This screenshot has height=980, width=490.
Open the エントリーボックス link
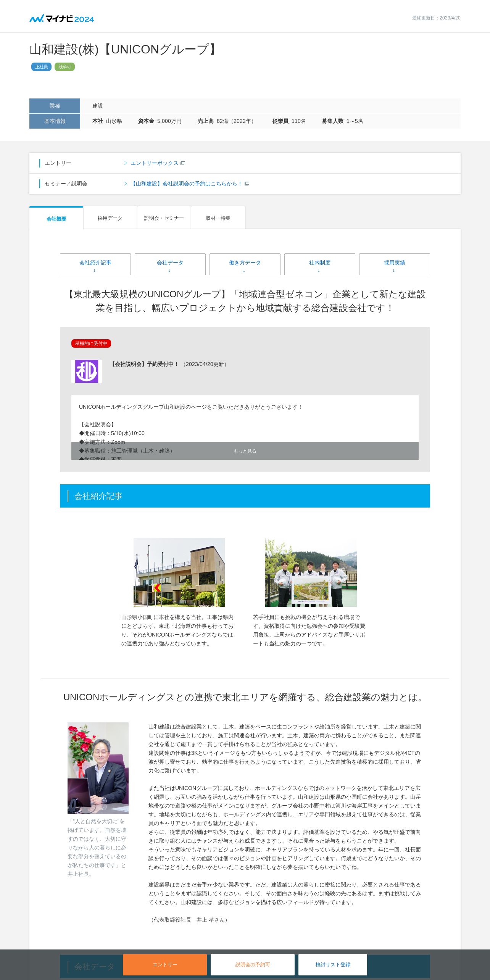coord(154,163)
